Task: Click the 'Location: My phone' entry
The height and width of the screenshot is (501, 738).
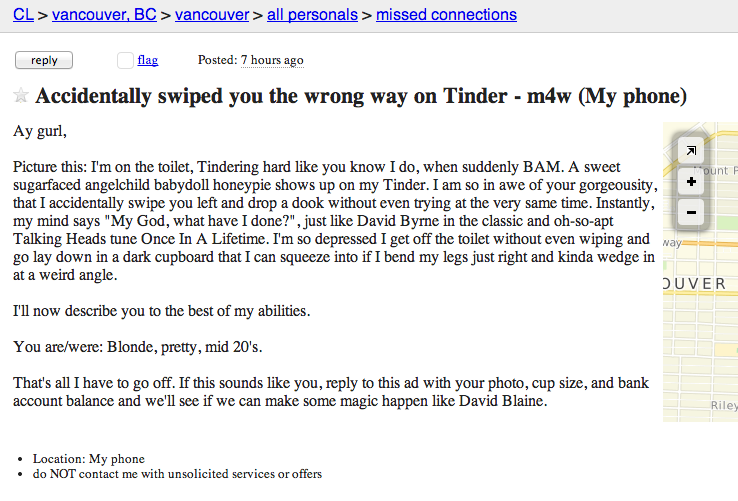Action: point(88,459)
